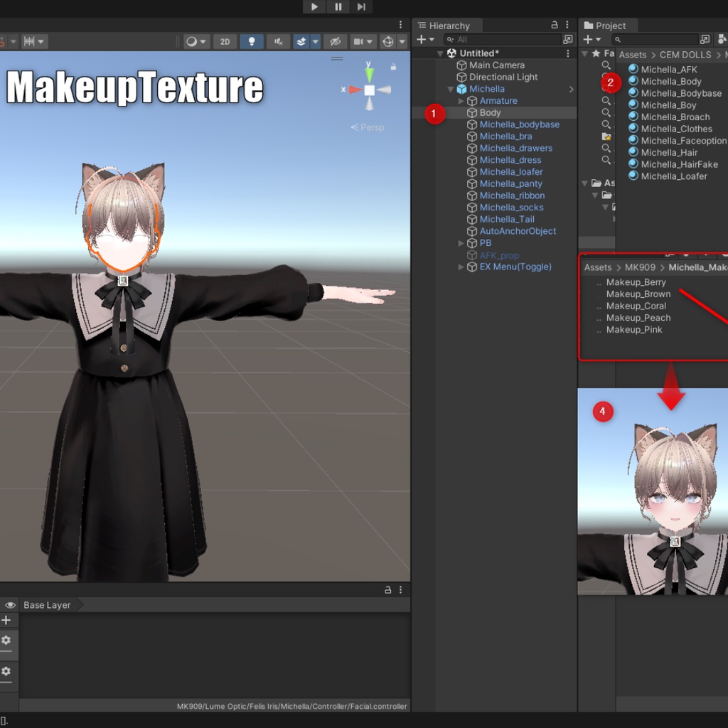
Task: Open Hierarchy panel options menu
Action: tap(567, 25)
